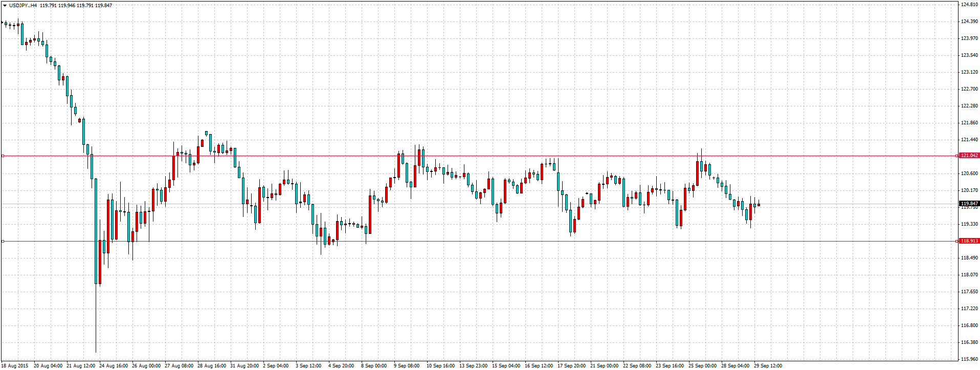The height and width of the screenshot is (370, 980).
Task: Select the red 121.042 price tag
Action: click(x=969, y=156)
